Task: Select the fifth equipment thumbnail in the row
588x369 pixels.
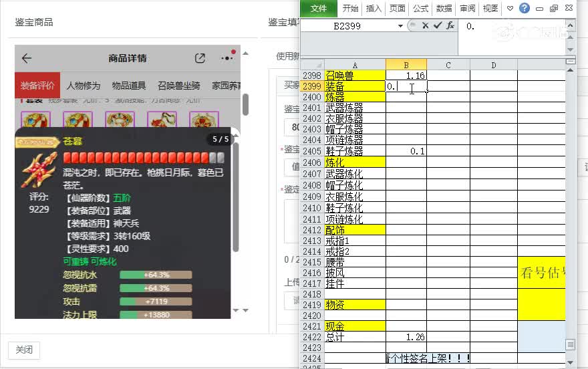Action: pos(204,120)
